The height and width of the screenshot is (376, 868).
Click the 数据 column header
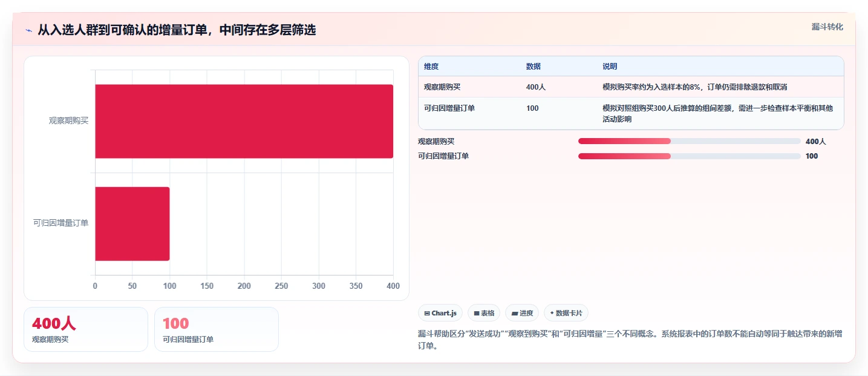click(x=534, y=66)
